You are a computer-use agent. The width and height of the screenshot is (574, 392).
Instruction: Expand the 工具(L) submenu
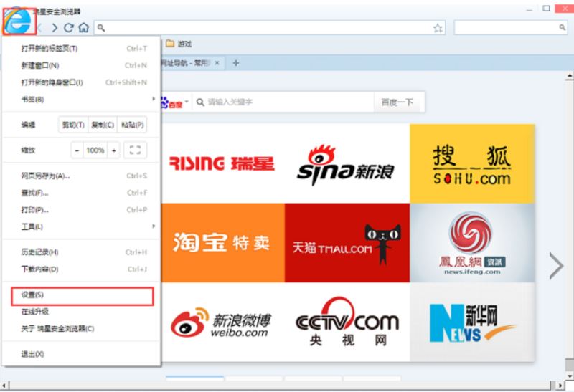point(81,226)
